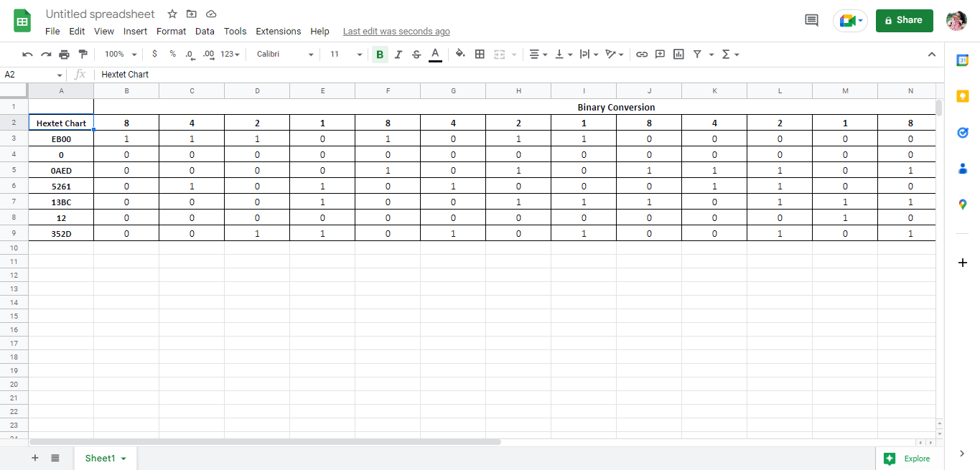
Task: Toggle strikethrough formatting
Action: click(416, 54)
